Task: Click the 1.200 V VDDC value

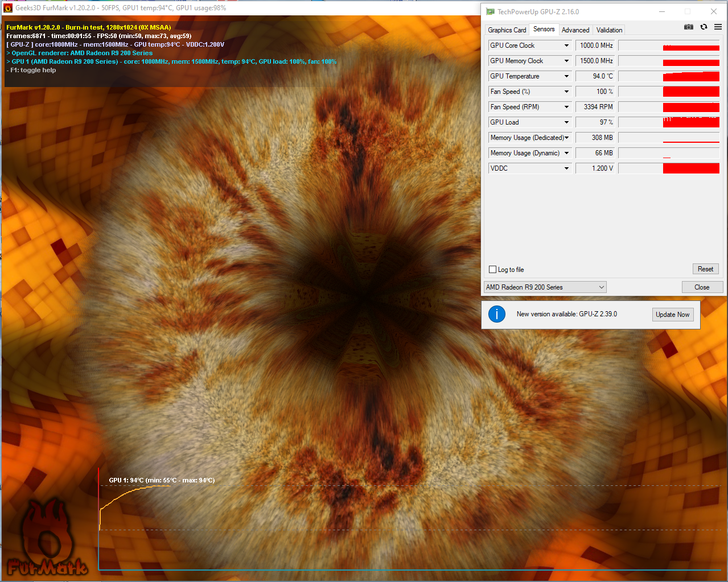Action: (x=595, y=168)
